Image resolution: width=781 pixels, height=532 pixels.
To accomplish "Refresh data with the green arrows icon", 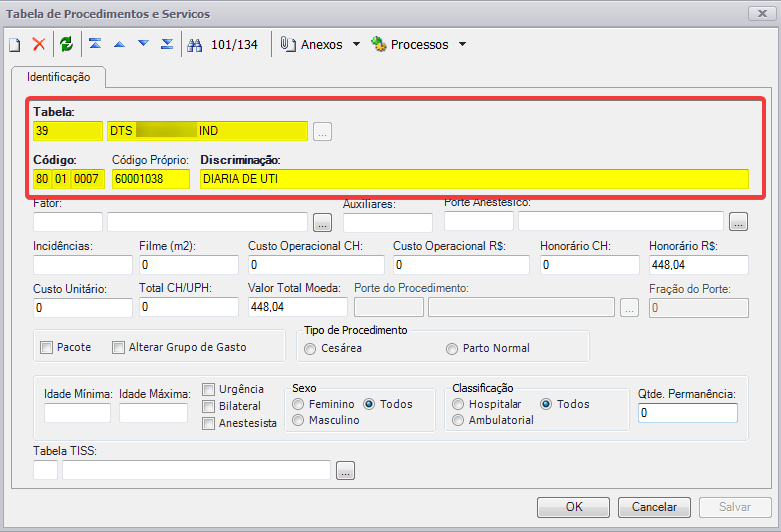I will click(66, 44).
